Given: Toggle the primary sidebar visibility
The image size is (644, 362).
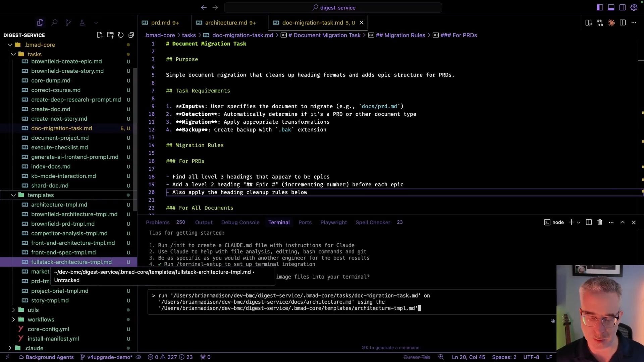Looking at the screenshot, I should pos(600,7).
